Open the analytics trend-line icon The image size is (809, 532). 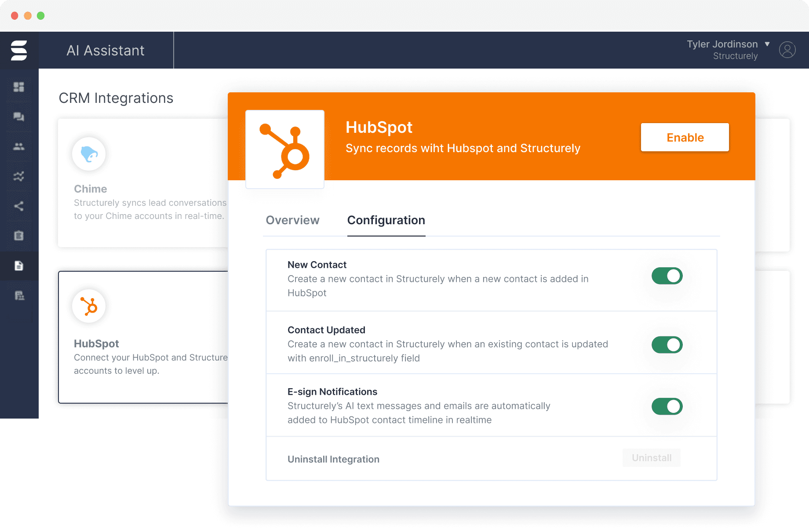click(19, 176)
